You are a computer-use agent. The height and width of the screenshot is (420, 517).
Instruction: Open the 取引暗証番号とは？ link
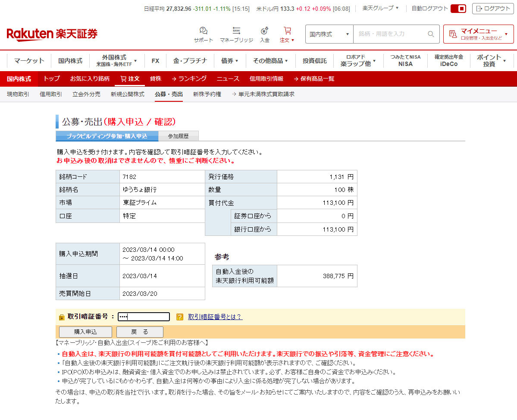(215, 317)
